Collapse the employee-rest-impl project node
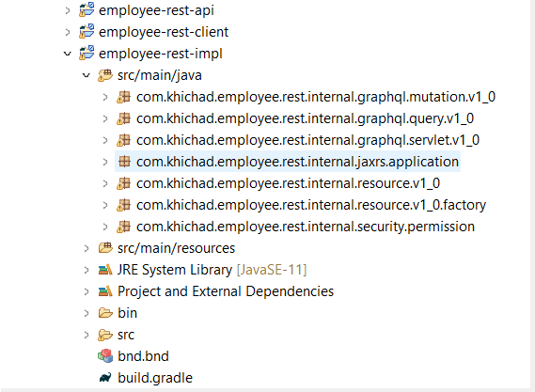 (68, 54)
